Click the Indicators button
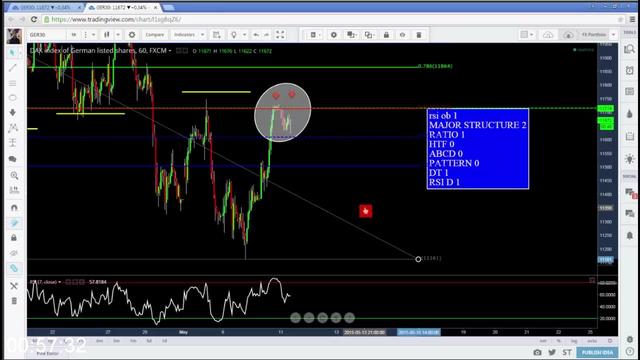The height and width of the screenshot is (360, 640). 184,35
